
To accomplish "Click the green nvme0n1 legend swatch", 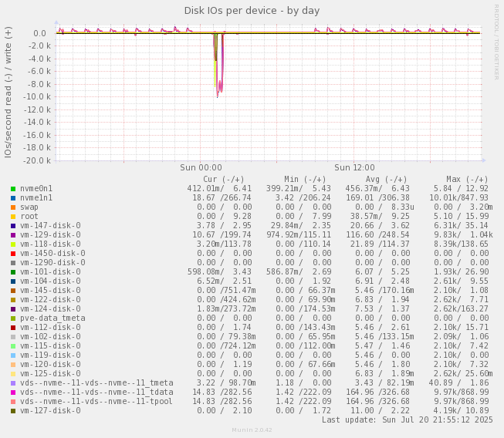I will coord(13,189).
